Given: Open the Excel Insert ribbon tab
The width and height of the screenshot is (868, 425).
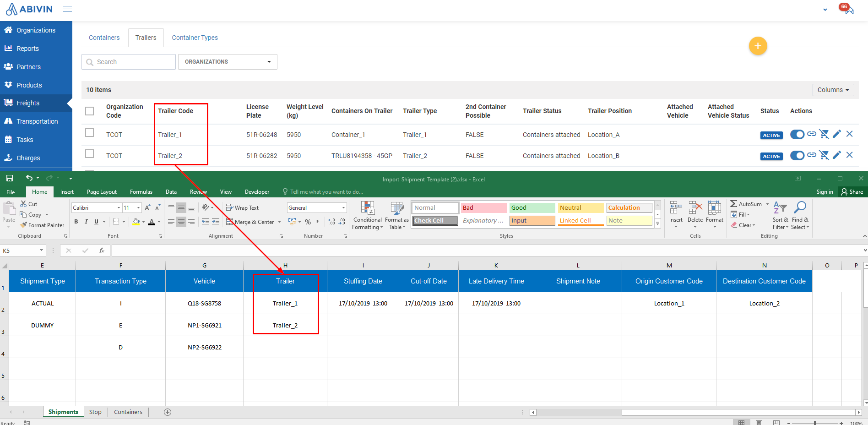Looking at the screenshot, I should point(67,192).
